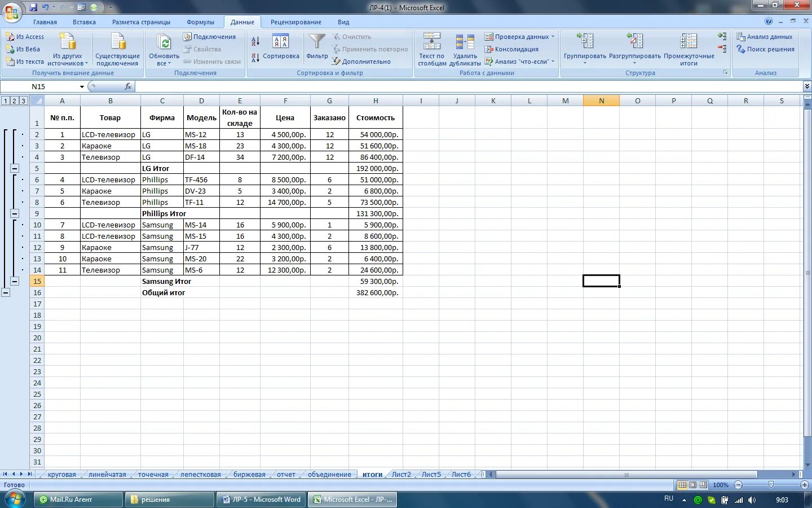This screenshot has height=508, width=812.
Task: Switch to Page Break Preview in status bar
Action: (703, 485)
